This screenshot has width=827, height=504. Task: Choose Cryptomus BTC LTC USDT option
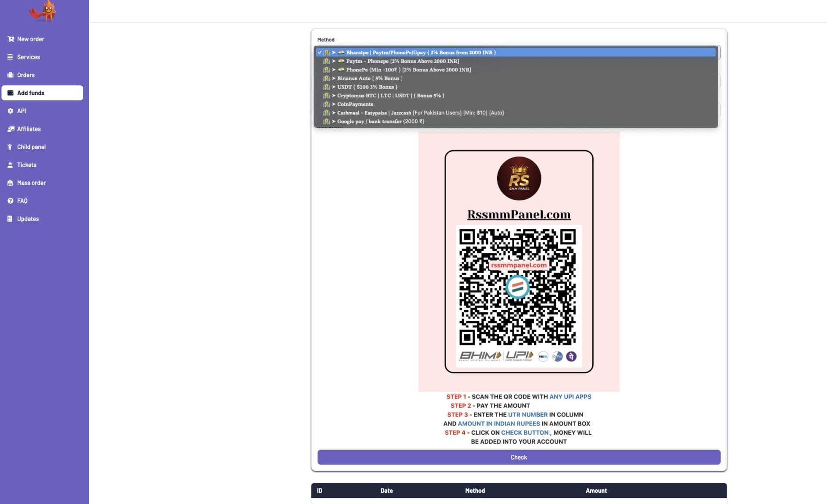point(390,96)
